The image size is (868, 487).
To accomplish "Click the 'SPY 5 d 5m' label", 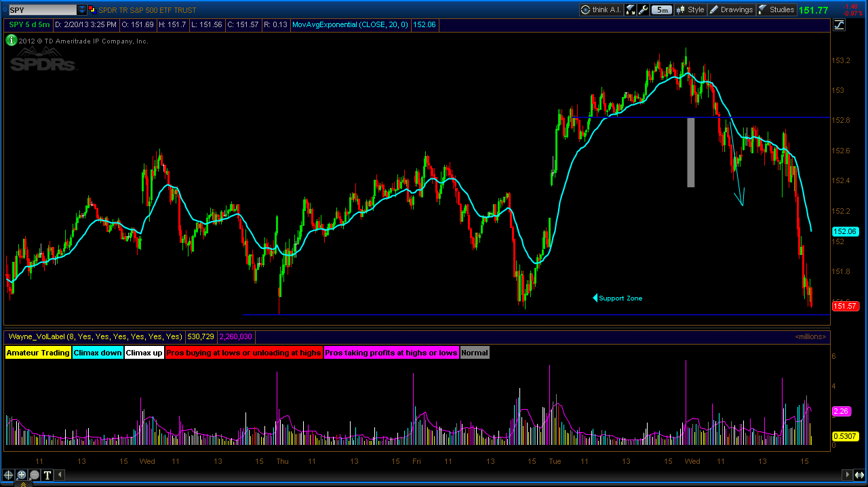I will (29, 24).
